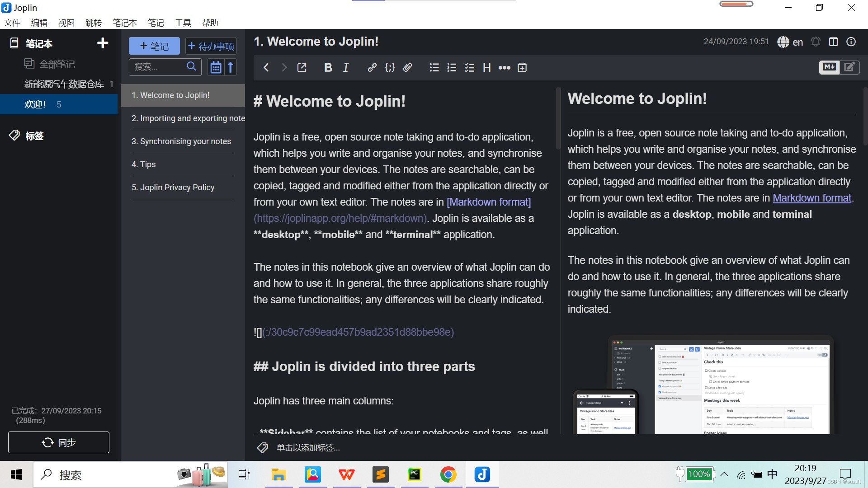
Task: Open note in external editor
Action: (x=302, y=68)
